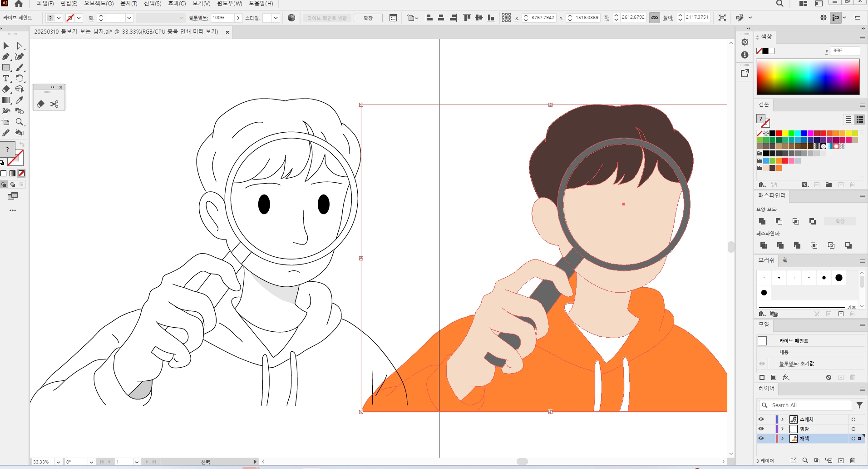Expand the 채색 layer contents
This screenshot has width=868, height=469.
click(783, 438)
